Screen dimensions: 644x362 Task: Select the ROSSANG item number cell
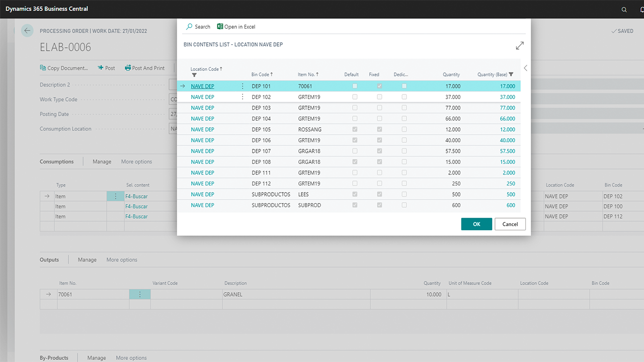coord(309,129)
